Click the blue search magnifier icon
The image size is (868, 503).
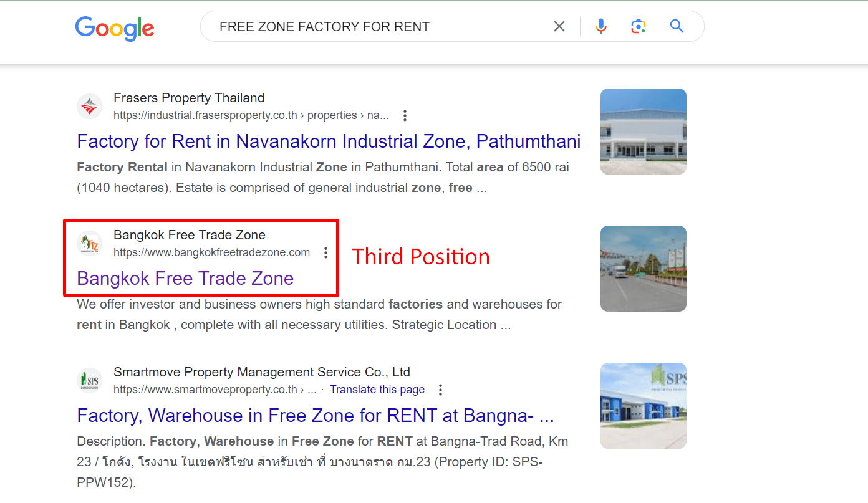677,26
